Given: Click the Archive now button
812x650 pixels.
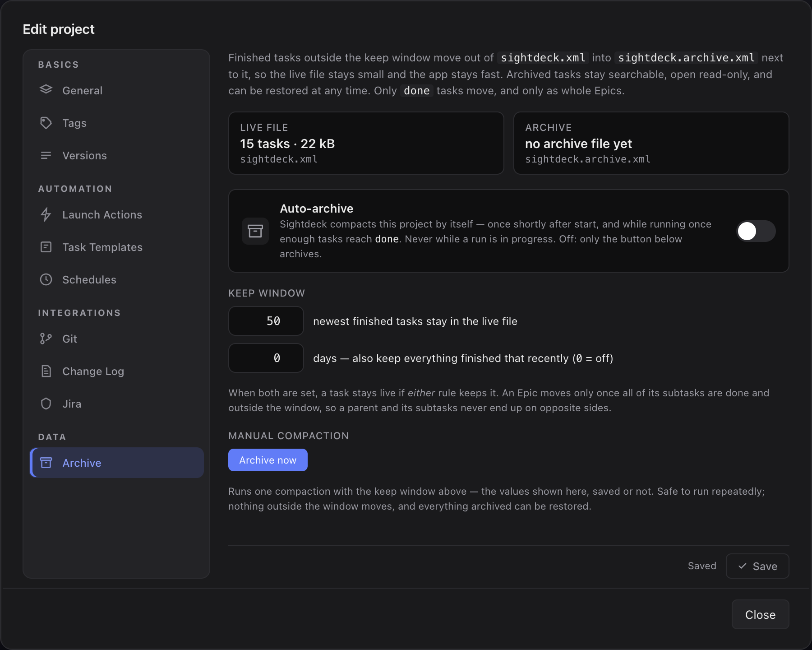Looking at the screenshot, I should (x=268, y=460).
